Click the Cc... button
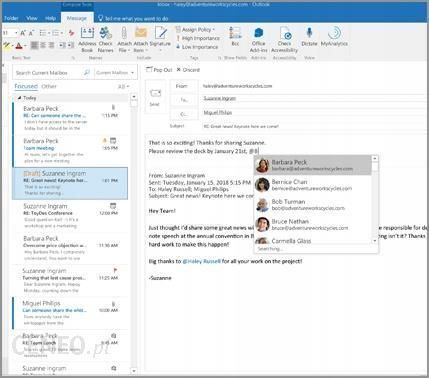 click(184, 114)
